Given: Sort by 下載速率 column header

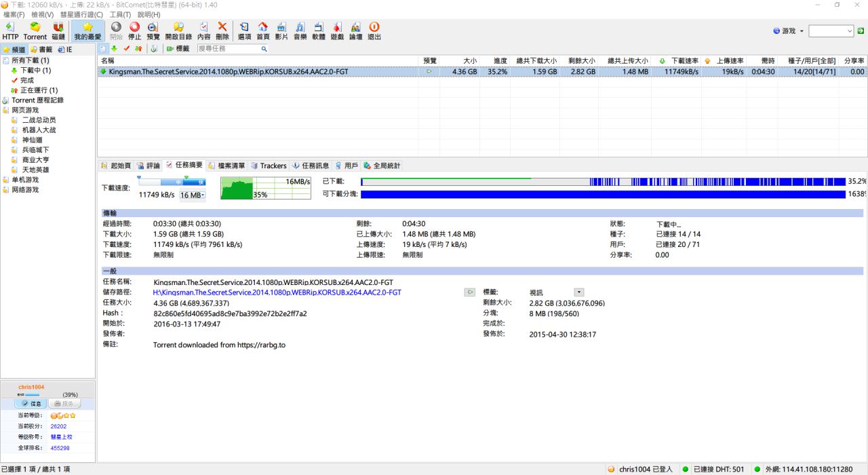Looking at the screenshot, I should tap(678, 61).
